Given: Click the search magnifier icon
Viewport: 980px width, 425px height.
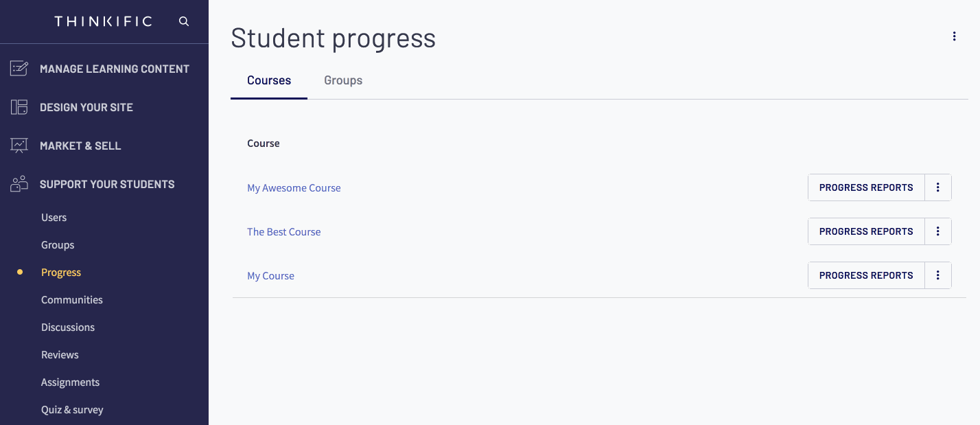Looking at the screenshot, I should point(183,21).
